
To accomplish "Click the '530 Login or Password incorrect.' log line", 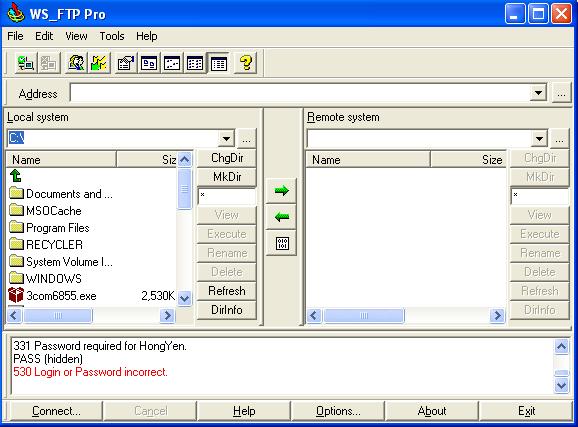I will point(90,372).
